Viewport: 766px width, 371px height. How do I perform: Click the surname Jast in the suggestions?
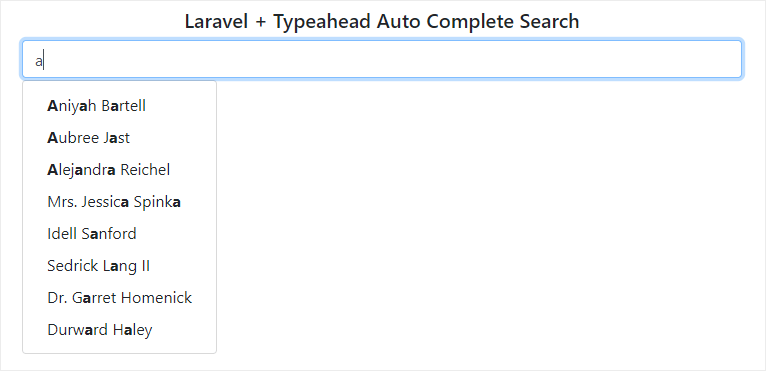pos(117,138)
